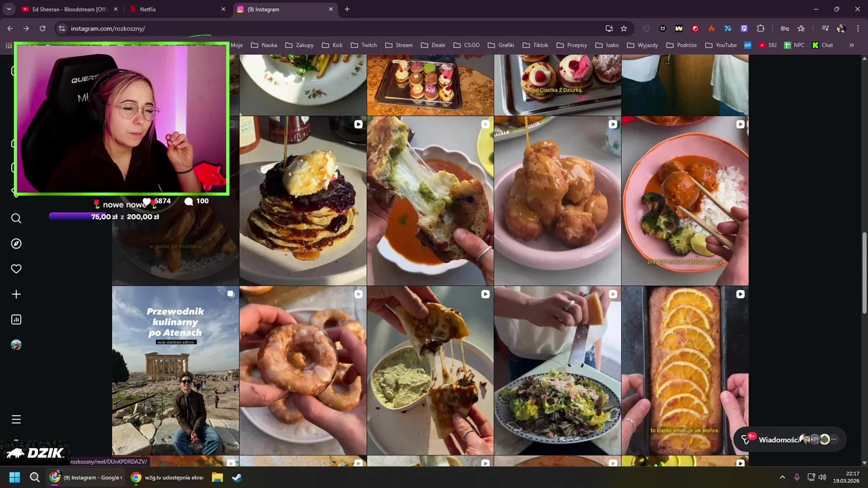Screen dimensions: 868x488
Task: Click the Create plus icon in sidebar
Action: pos(16,294)
